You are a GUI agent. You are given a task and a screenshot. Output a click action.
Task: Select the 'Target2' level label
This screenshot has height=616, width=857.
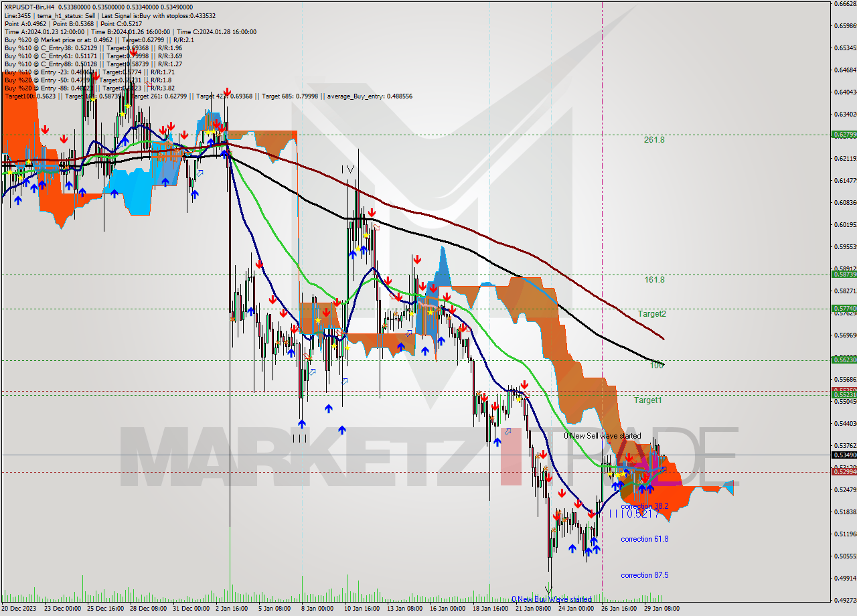(651, 313)
